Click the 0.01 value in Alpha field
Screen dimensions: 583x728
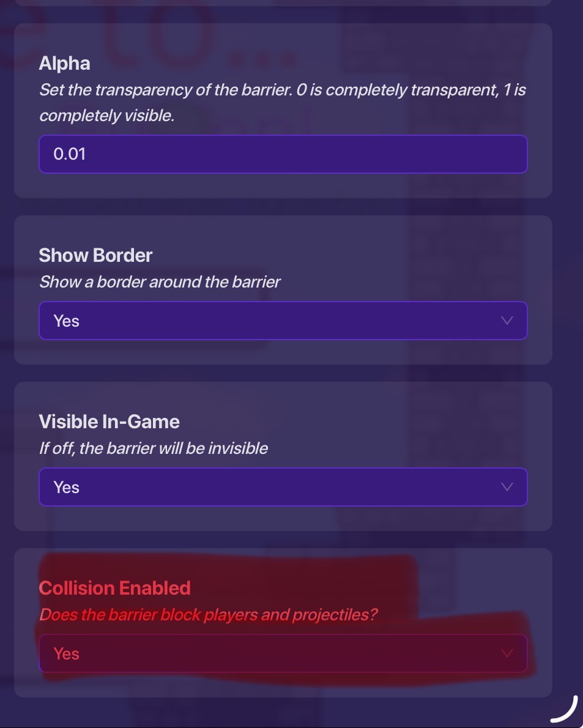[x=70, y=154]
